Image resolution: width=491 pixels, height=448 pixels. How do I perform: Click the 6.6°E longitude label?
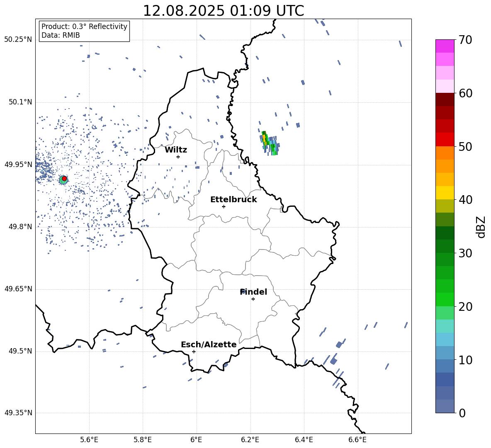click(x=357, y=440)
